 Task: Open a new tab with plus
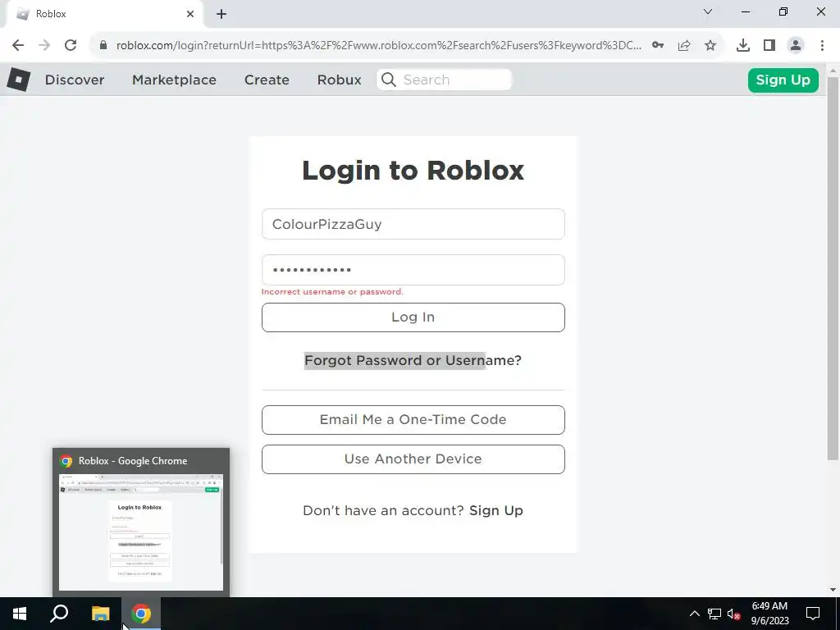tap(221, 14)
